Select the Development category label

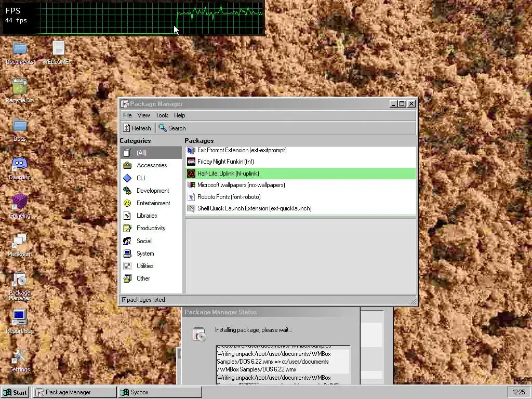pyautogui.click(x=153, y=191)
